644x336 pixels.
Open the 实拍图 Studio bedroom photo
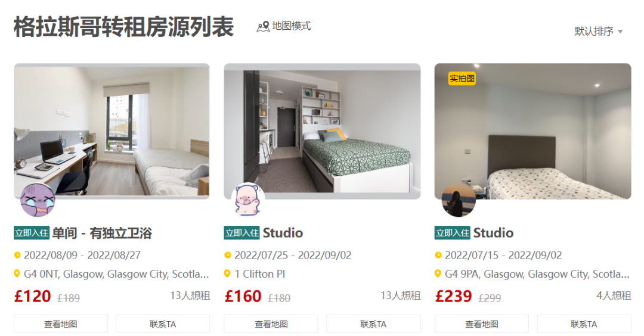(532, 131)
